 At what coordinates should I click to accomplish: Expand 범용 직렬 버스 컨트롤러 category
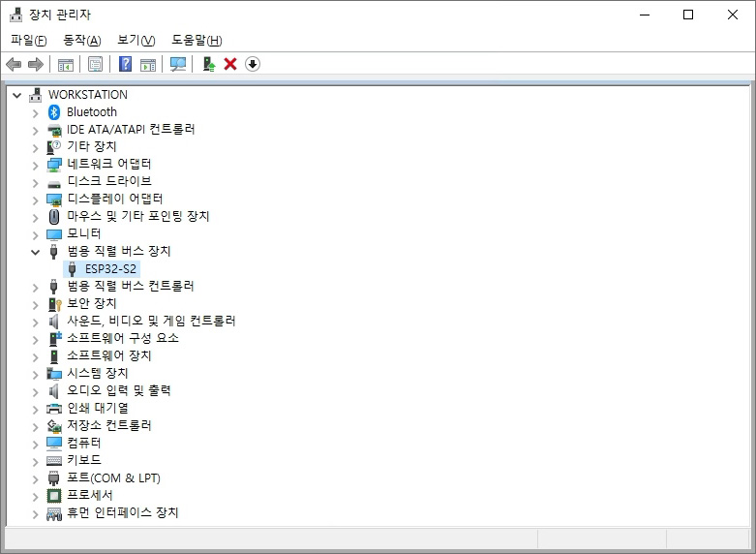[x=35, y=288]
